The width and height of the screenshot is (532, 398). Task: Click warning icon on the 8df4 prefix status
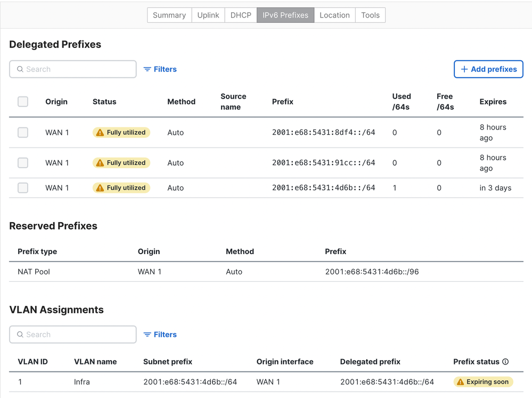100,133
